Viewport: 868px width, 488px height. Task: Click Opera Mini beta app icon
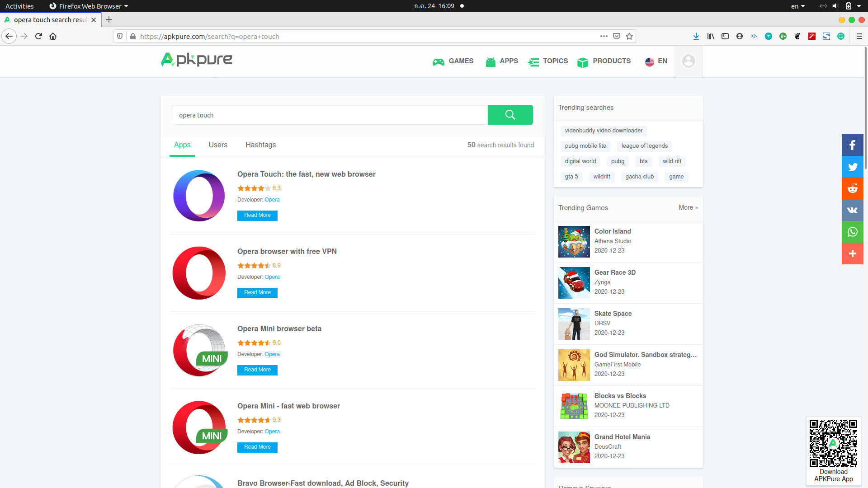coord(199,350)
